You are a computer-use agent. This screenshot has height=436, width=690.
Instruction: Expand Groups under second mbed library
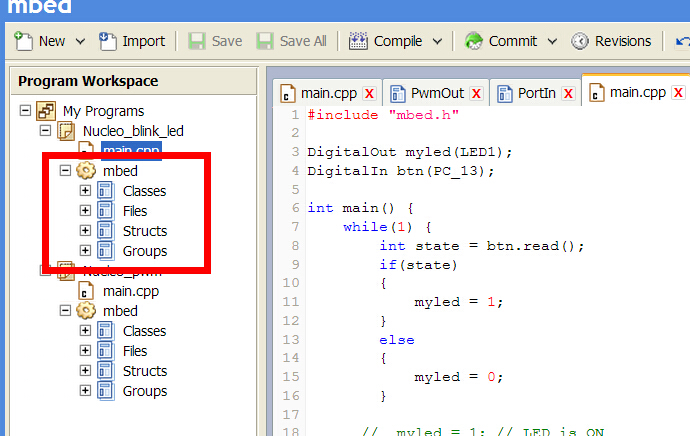tap(85, 390)
